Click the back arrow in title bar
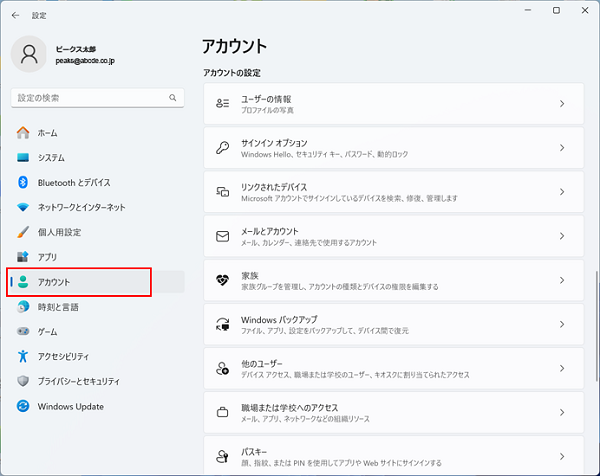 [15, 15]
